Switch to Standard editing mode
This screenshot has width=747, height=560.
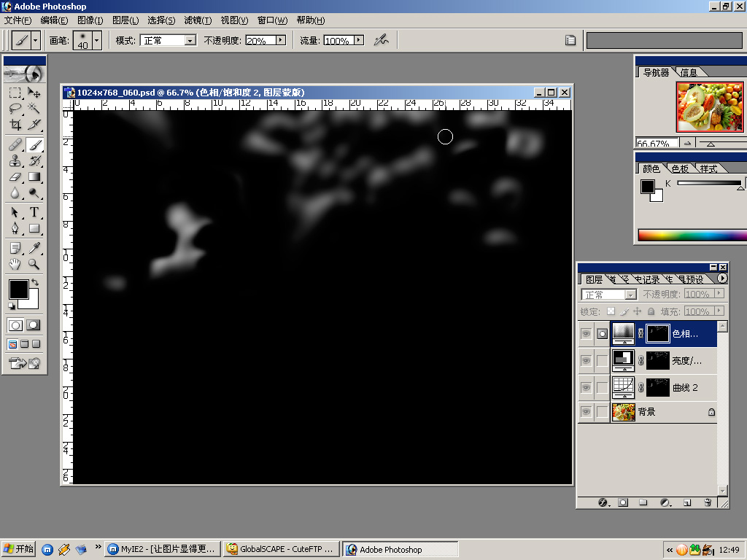click(x=15, y=325)
